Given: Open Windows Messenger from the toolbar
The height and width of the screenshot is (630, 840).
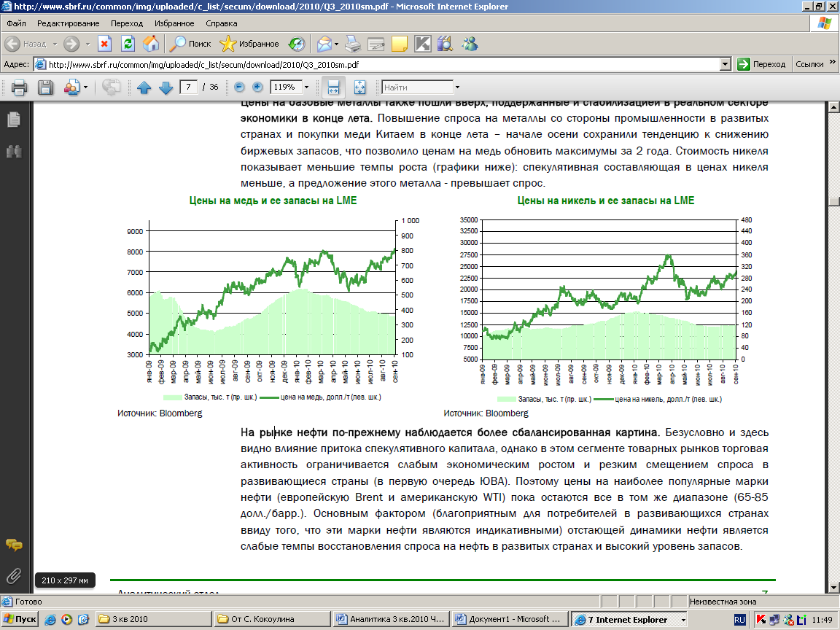Looking at the screenshot, I should click(470, 44).
